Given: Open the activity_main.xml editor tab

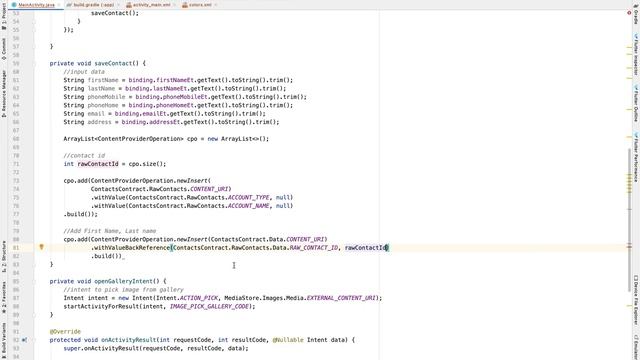Looking at the screenshot, I should (x=151, y=5).
